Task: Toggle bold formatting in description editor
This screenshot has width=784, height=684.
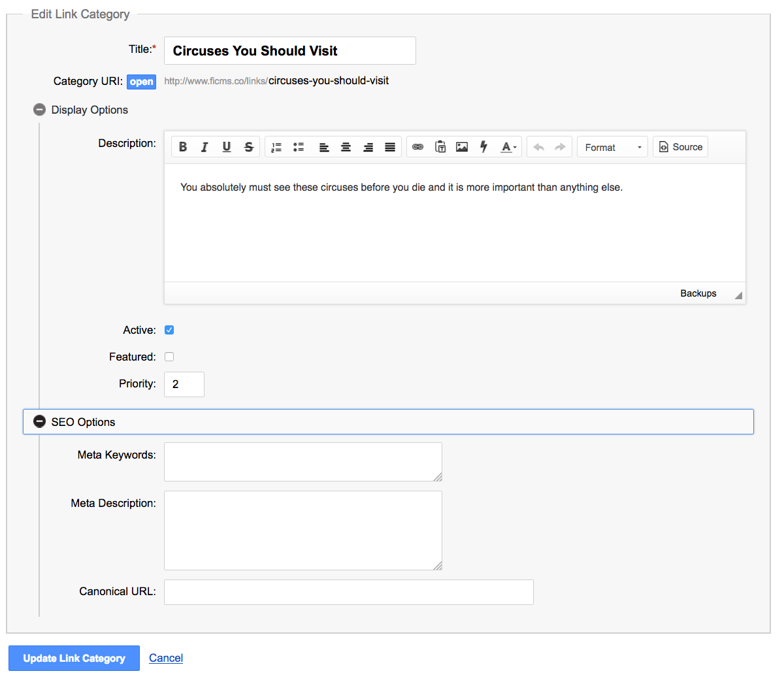Action: pos(183,147)
